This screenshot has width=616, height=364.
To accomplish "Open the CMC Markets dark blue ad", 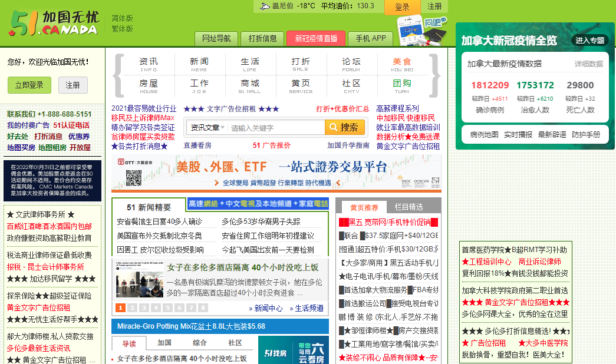I will [x=52, y=180].
